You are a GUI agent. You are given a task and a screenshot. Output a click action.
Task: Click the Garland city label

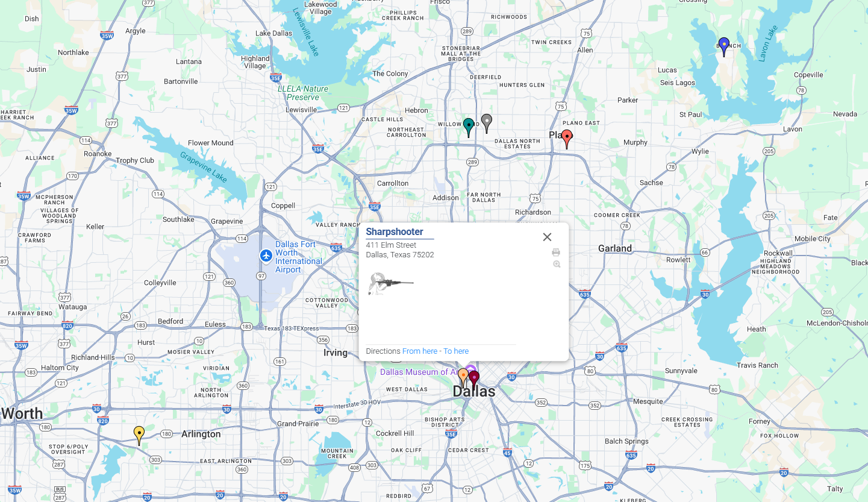point(615,248)
